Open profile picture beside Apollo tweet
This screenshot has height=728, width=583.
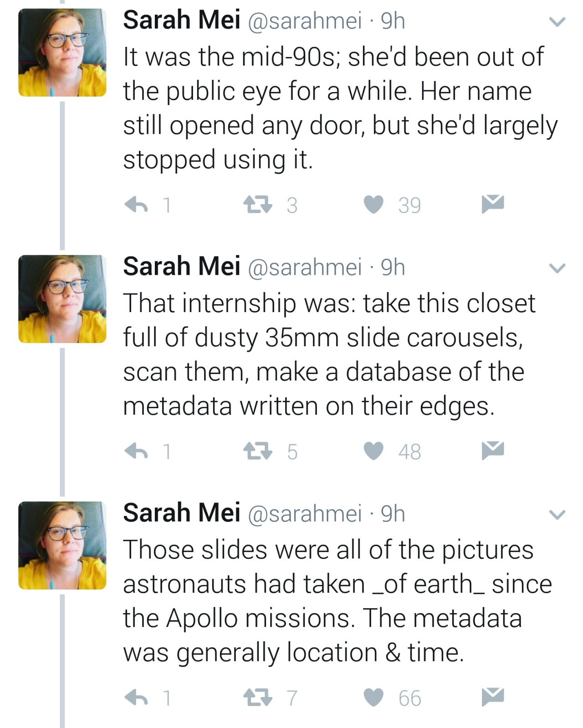[62, 545]
